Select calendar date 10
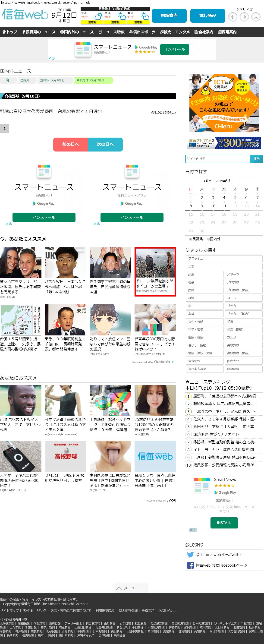The height and width of the screenshot is (644, 264). coord(213,206)
